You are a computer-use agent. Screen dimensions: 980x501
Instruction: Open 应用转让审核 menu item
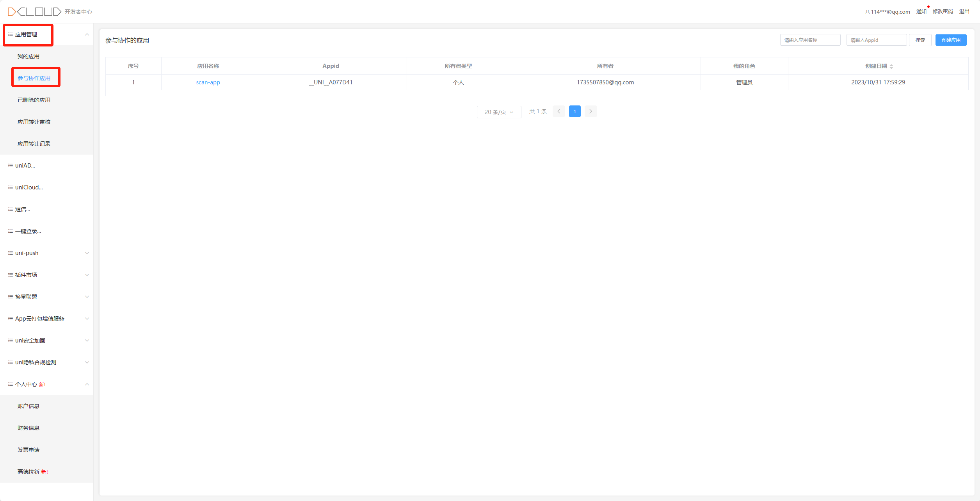[34, 122]
